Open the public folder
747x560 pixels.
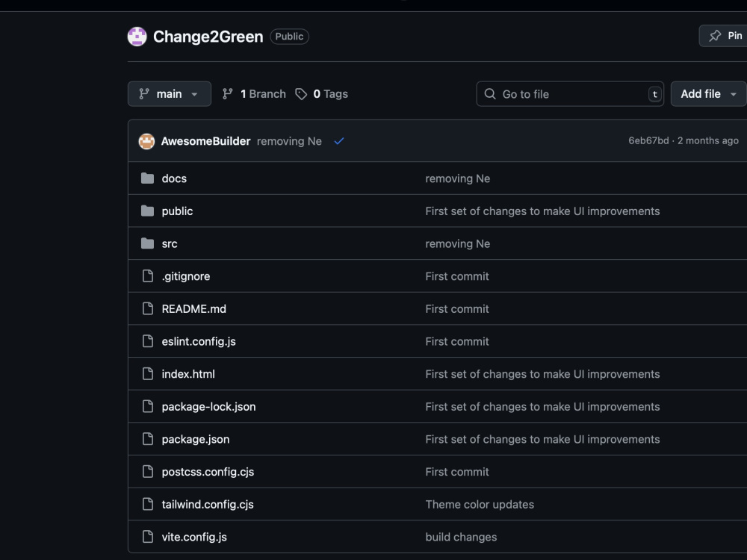point(177,211)
